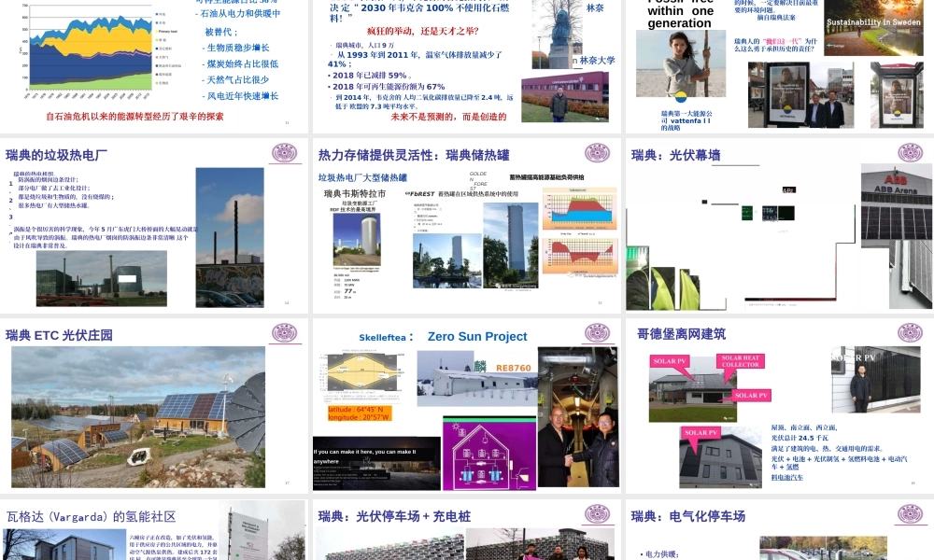Click '未来不是预测的，而是创造的' red text
934x560 pixels.
[448, 117]
